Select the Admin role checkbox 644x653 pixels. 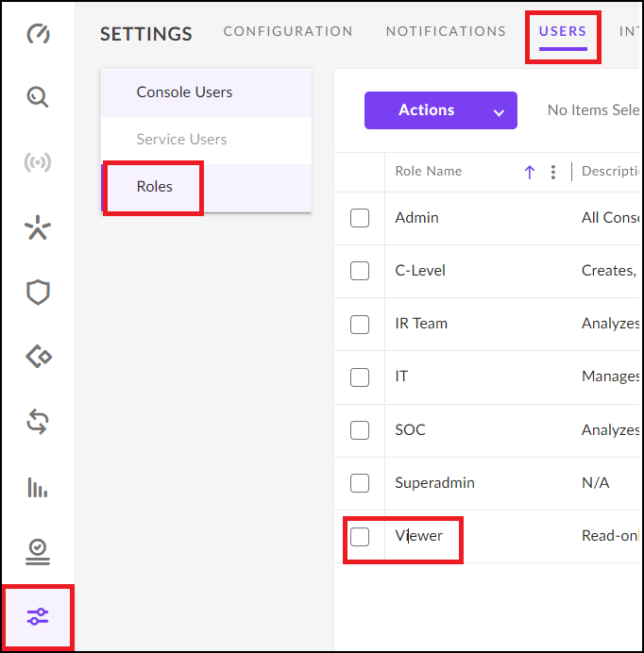(x=360, y=218)
